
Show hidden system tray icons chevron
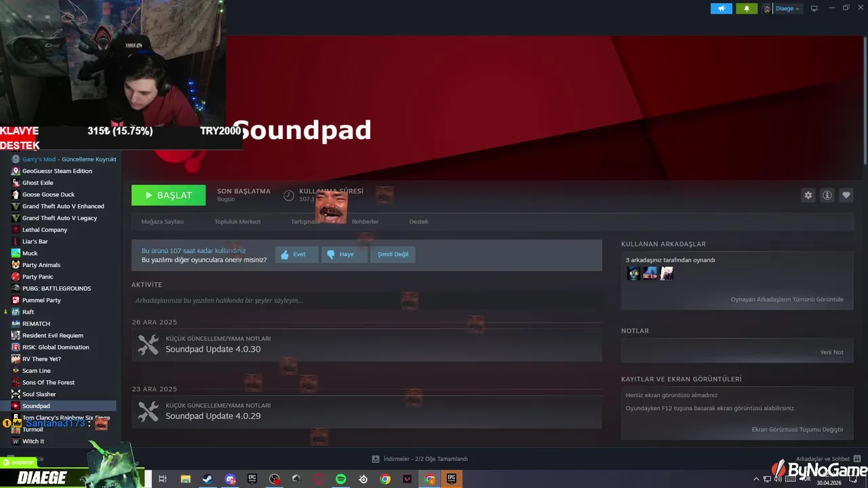click(x=756, y=479)
